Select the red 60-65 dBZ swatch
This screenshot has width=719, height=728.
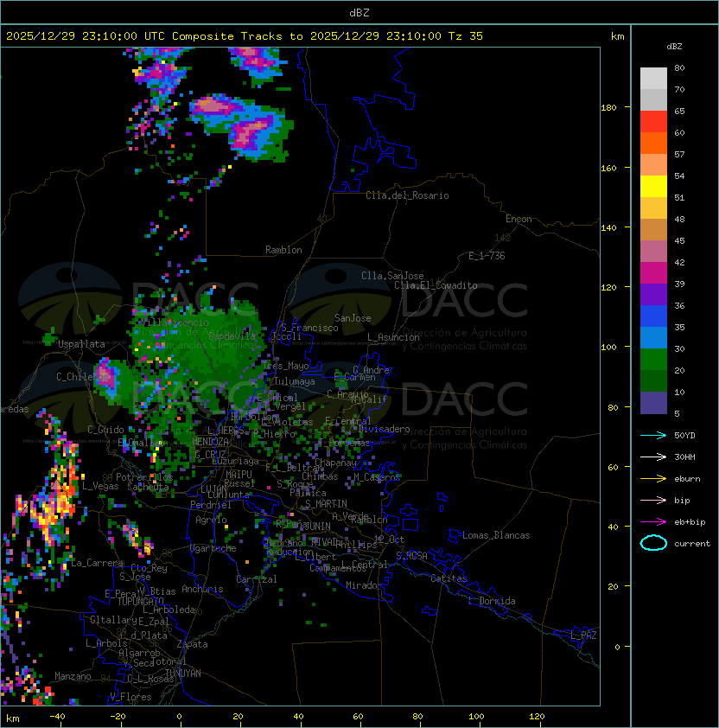pos(653,122)
